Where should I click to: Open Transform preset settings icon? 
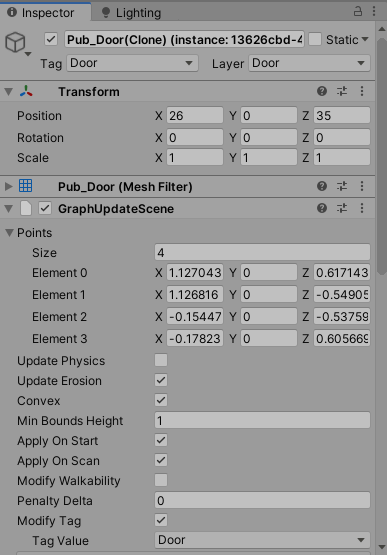point(342,91)
